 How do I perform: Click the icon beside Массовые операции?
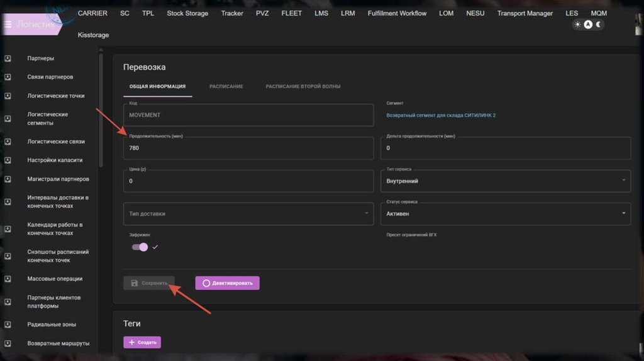[x=8, y=279]
